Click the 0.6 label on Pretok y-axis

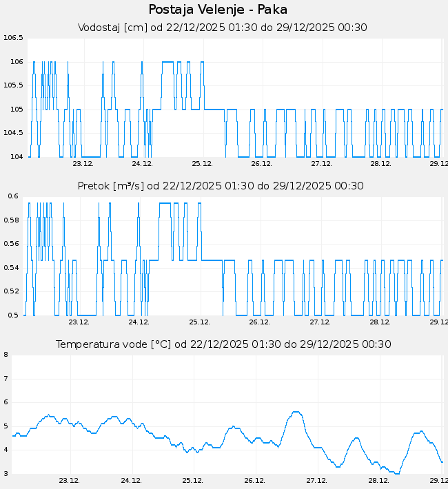click(x=13, y=196)
